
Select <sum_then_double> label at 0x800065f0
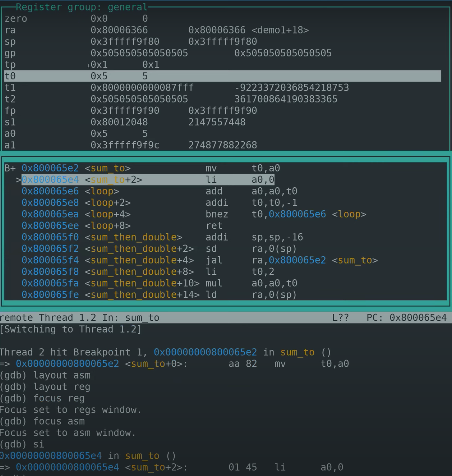[133, 237]
